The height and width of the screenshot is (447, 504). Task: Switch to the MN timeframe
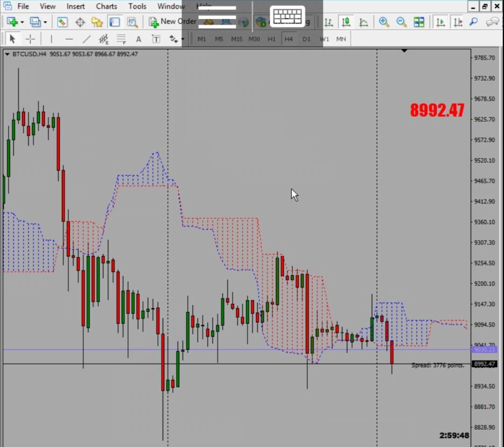click(x=341, y=39)
